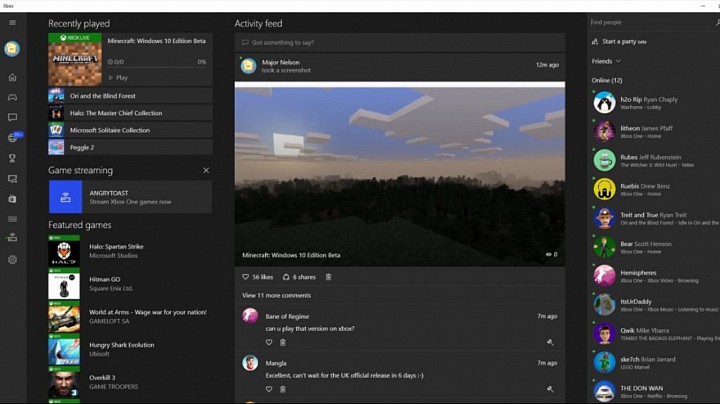Viewport: 720px width, 404px height.
Task: Report Mangla's comment icon
Action: 550,389
